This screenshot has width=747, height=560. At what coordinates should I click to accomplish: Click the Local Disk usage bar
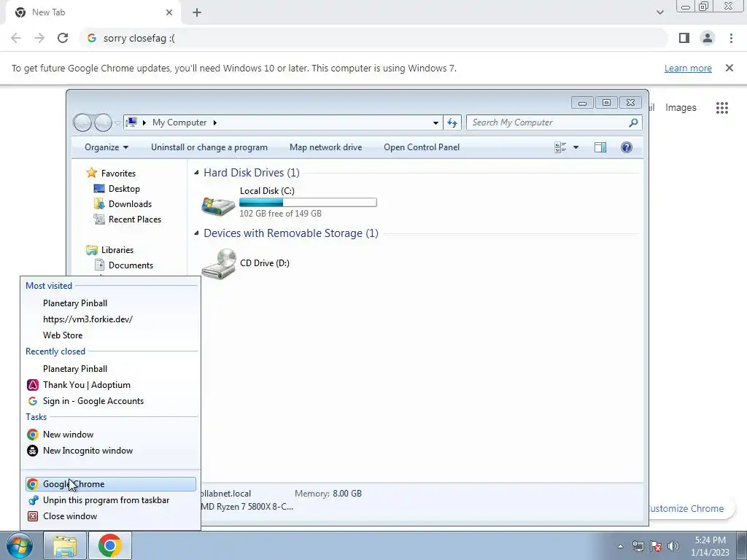308,203
